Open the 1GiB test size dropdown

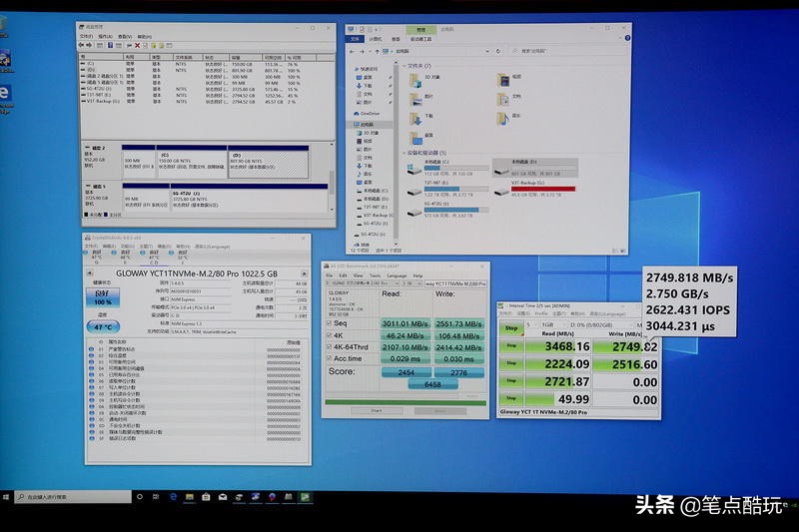click(x=552, y=324)
